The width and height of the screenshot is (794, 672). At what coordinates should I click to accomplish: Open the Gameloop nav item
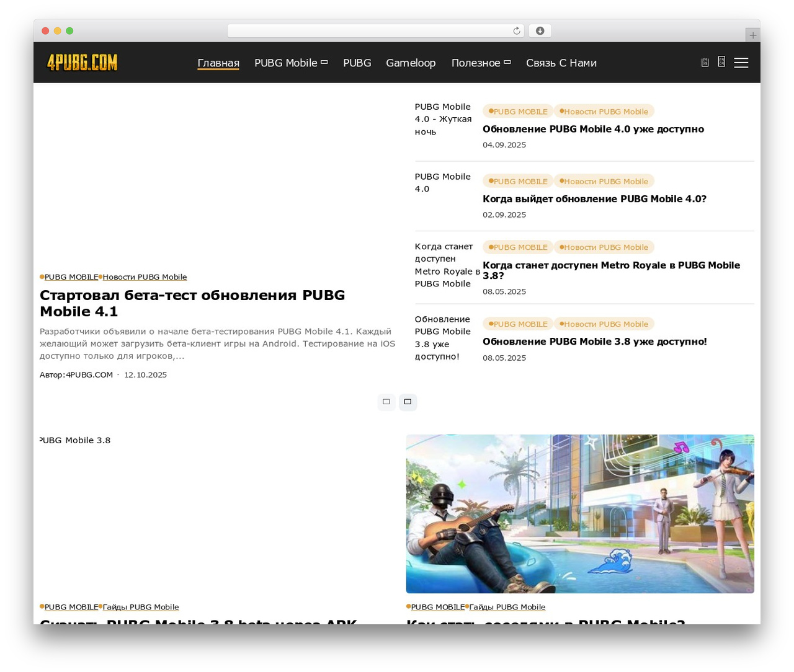411,63
